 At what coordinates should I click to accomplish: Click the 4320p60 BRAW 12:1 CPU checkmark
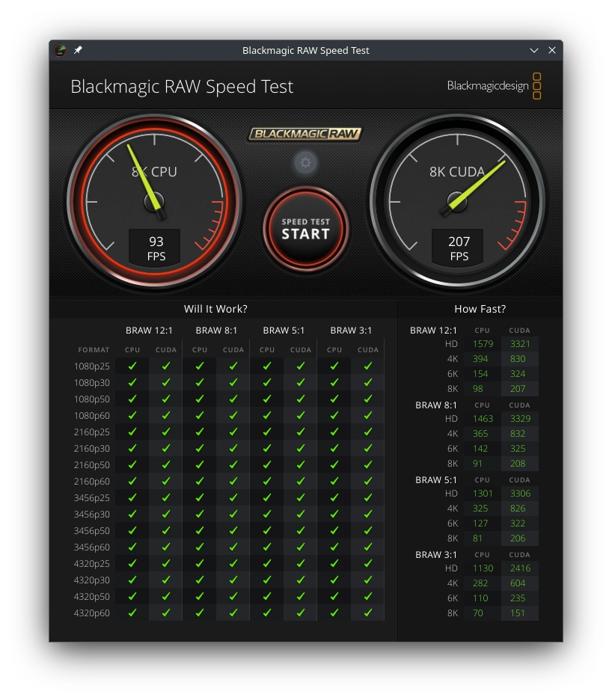coord(132,613)
